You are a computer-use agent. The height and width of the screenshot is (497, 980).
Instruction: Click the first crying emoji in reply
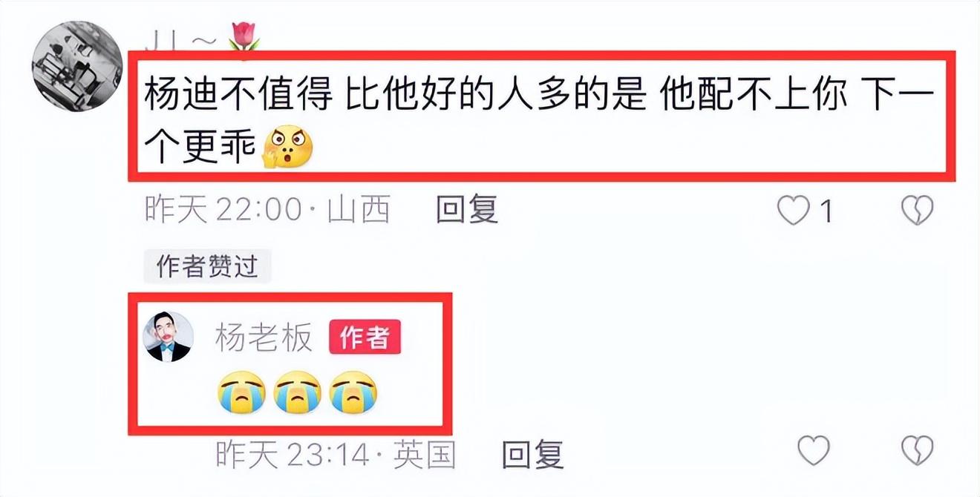coord(241,392)
